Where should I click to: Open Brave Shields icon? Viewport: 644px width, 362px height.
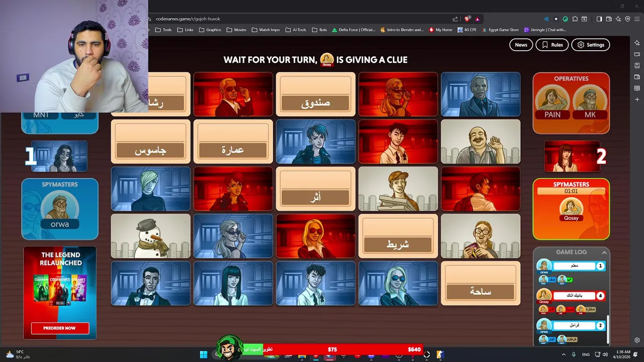[467, 19]
